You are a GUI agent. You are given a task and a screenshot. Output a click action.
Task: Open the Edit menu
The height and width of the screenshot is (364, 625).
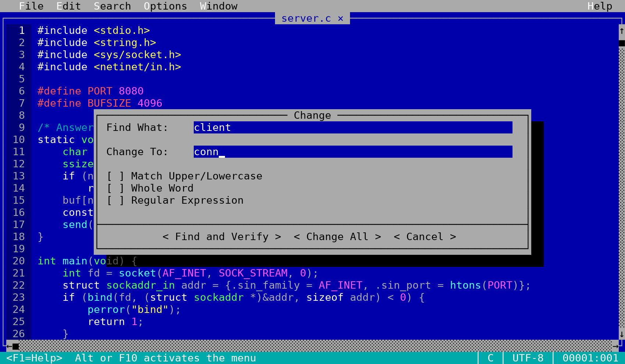click(x=69, y=6)
